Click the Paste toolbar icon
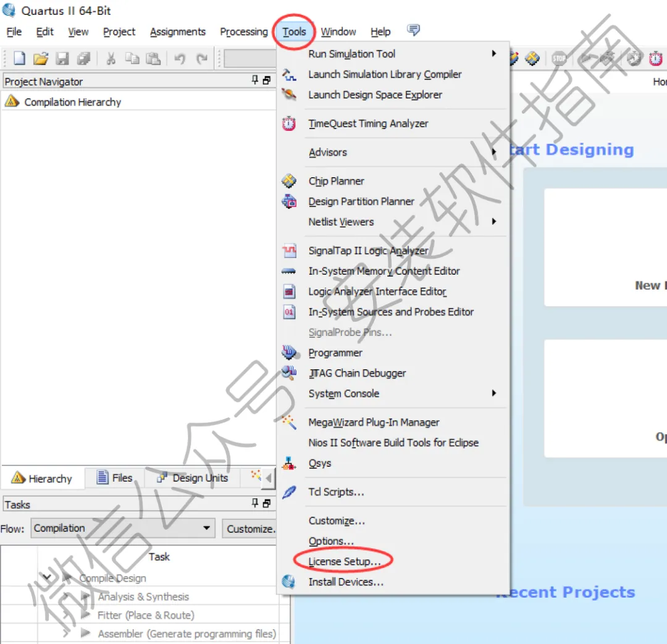 (x=153, y=58)
